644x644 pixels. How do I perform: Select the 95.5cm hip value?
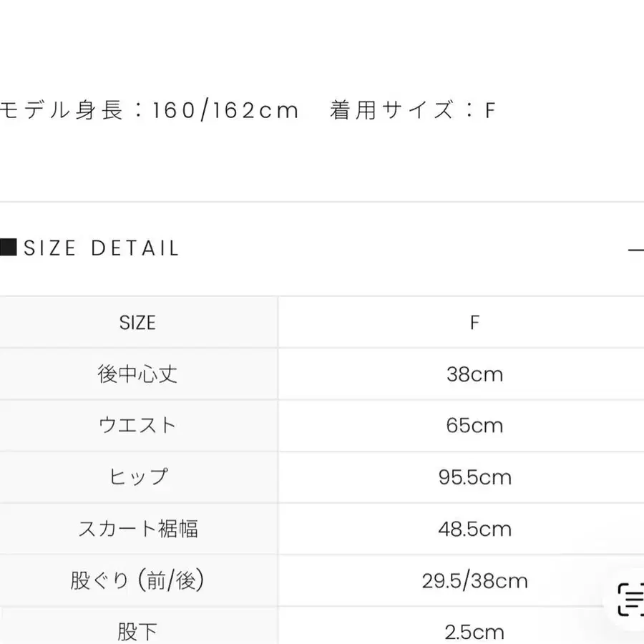point(474,477)
